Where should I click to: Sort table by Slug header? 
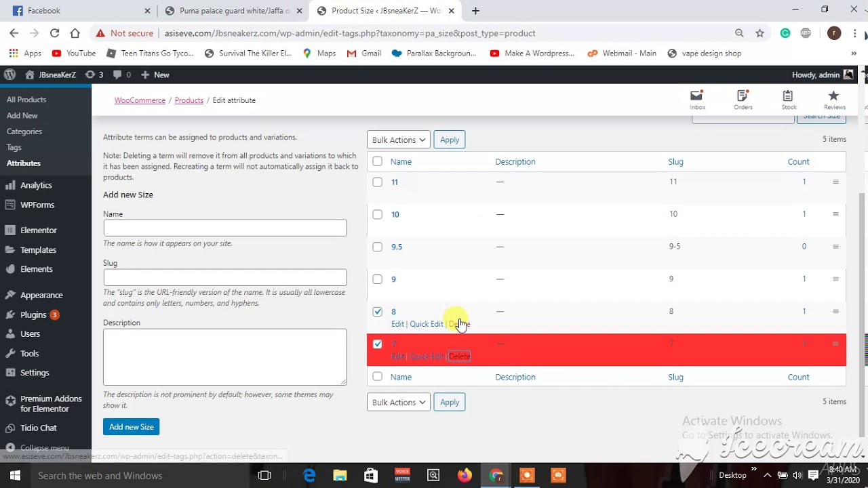tap(675, 162)
